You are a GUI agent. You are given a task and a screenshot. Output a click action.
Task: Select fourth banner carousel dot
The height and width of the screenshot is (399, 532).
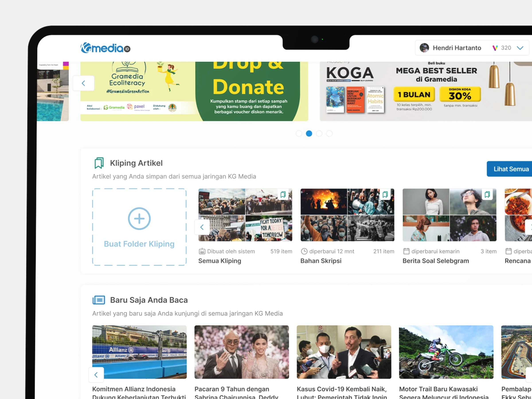click(329, 133)
